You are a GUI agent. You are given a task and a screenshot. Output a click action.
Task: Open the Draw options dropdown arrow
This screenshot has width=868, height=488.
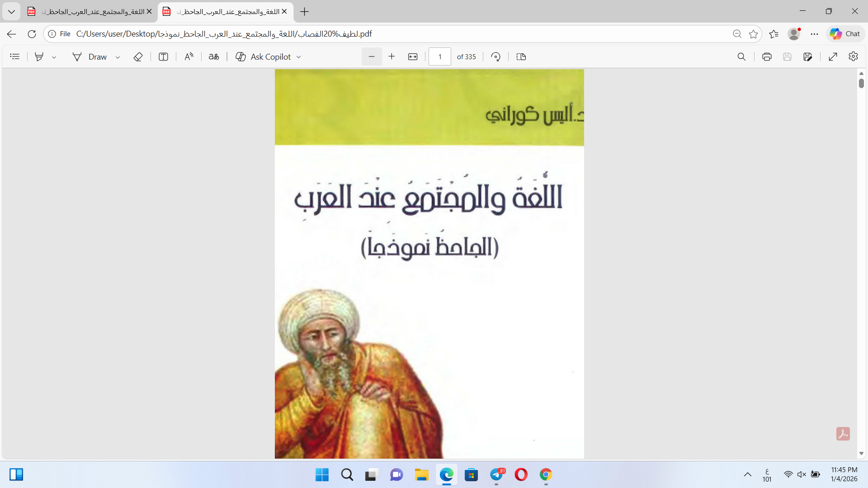[x=118, y=57]
